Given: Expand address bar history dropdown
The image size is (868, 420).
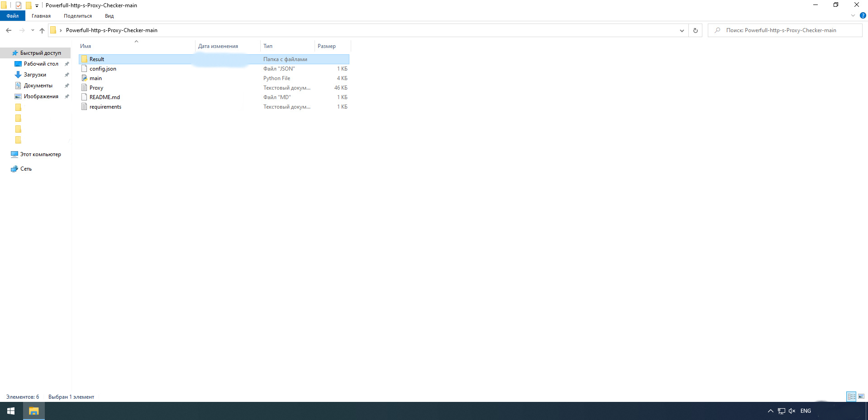Looking at the screenshot, I should point(682,30).
